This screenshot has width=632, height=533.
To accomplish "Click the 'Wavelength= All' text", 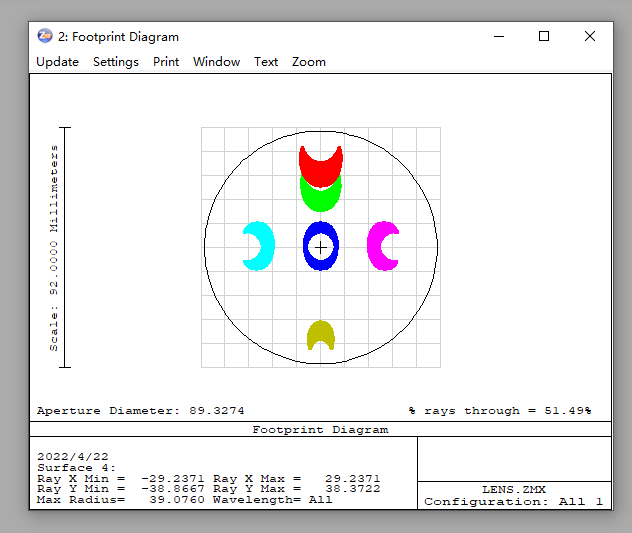I will (x=273, y=500).
